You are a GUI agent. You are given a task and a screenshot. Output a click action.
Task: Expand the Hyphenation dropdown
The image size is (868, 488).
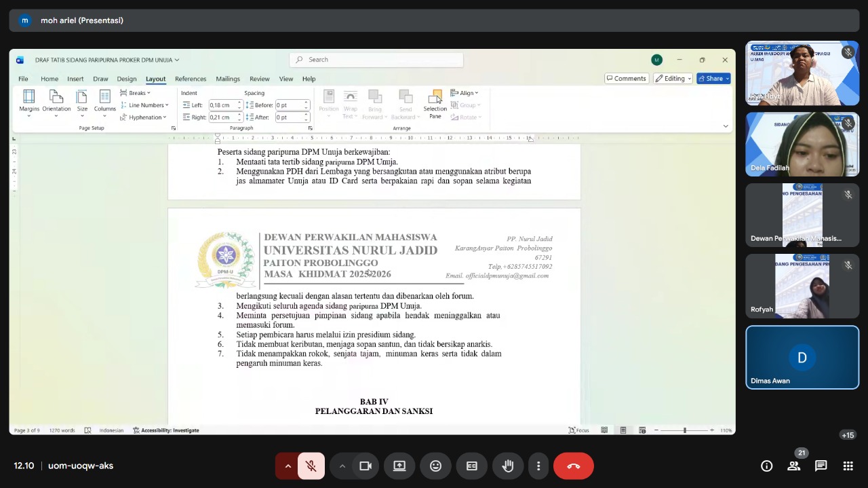pos(143,117)
